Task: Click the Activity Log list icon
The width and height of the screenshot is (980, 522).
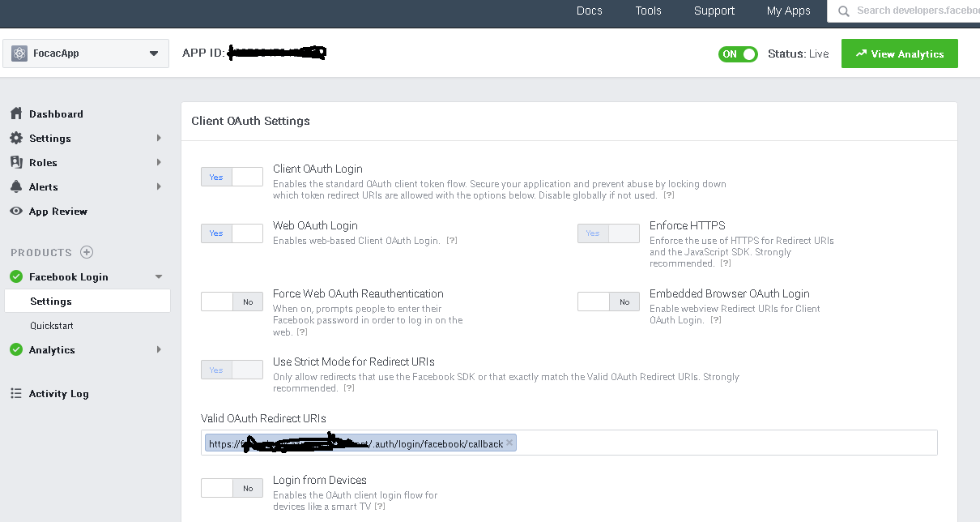Action: coord(15,393)
